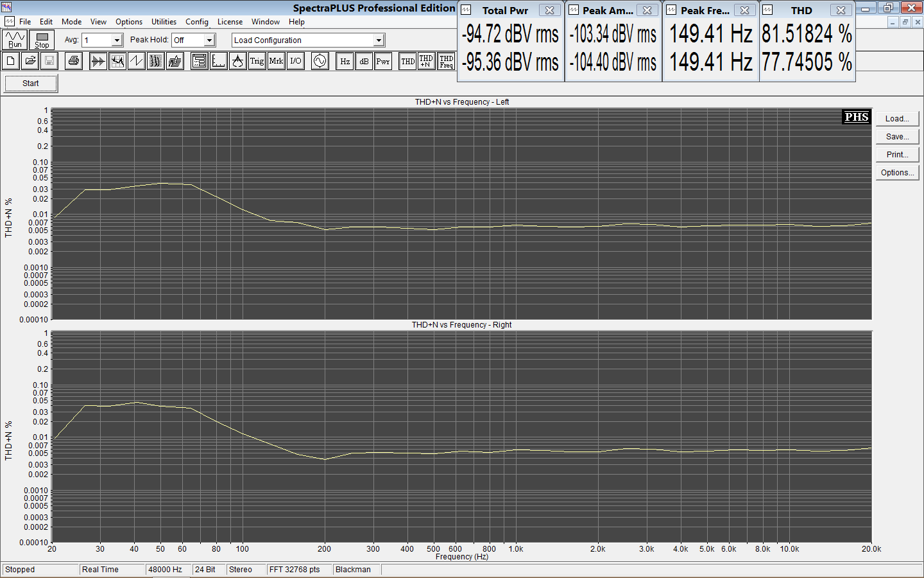The width and height of the screenshot is (924, 578).
Task: Click the Options... button beside the plot
Action: (897, 173)
